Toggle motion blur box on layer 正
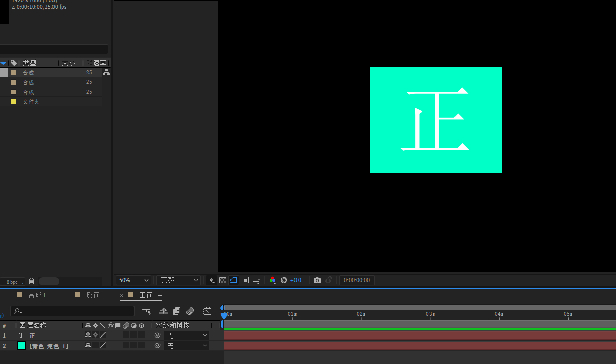 click(x=126, y=335)
